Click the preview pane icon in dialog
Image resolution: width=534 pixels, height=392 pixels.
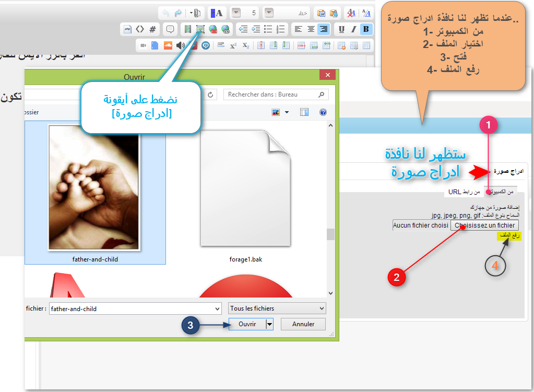click(304, 112)
